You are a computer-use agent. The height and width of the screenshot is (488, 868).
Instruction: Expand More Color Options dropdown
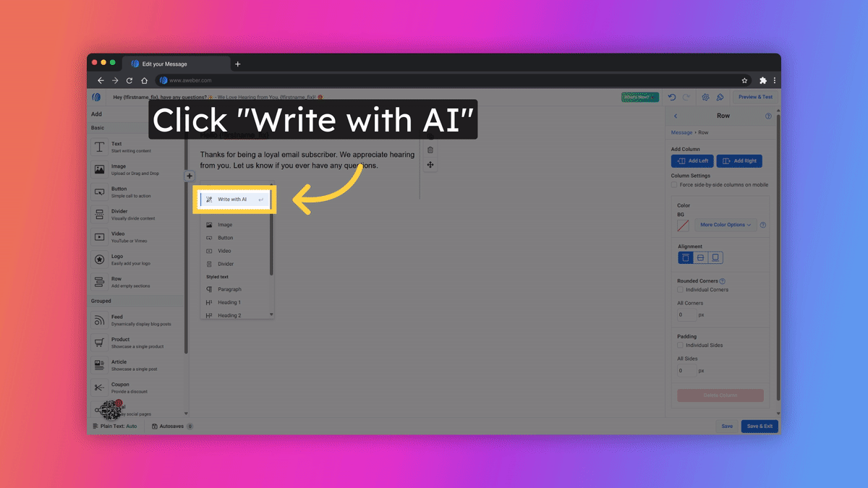click(x=726, y=225)
